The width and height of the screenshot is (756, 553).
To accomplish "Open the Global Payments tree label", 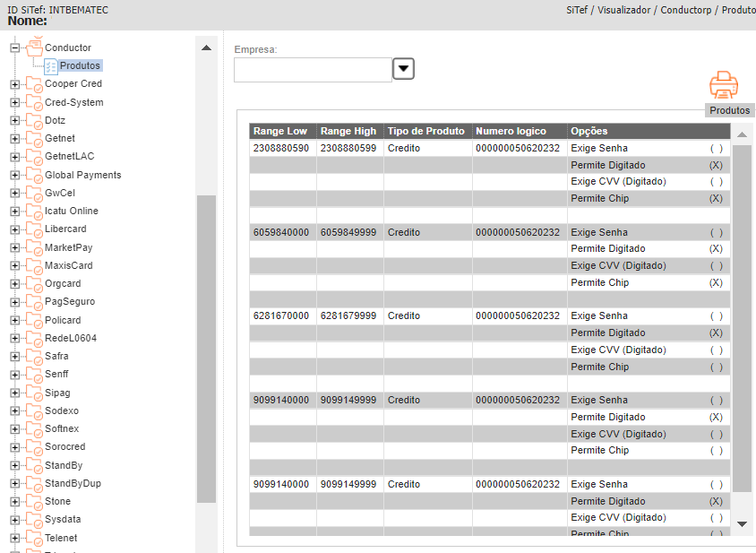I will click(x=83, y=175).
